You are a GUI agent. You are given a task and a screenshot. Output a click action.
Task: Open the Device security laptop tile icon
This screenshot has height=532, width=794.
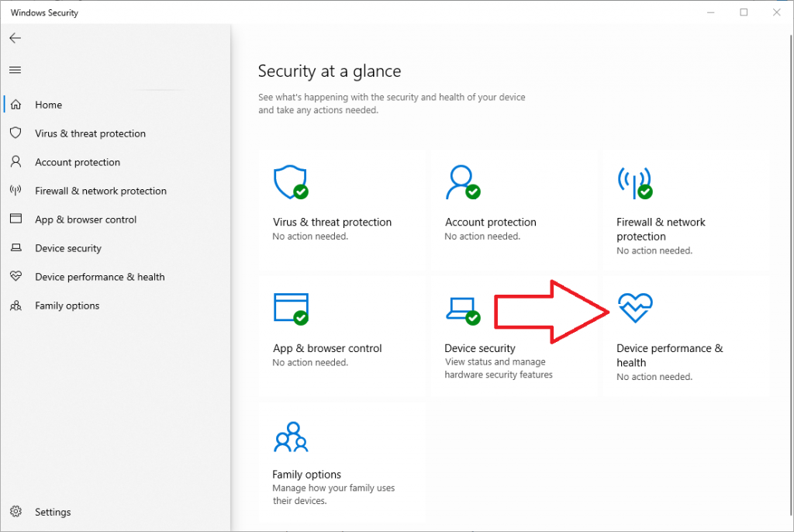[x=463, y=310]
